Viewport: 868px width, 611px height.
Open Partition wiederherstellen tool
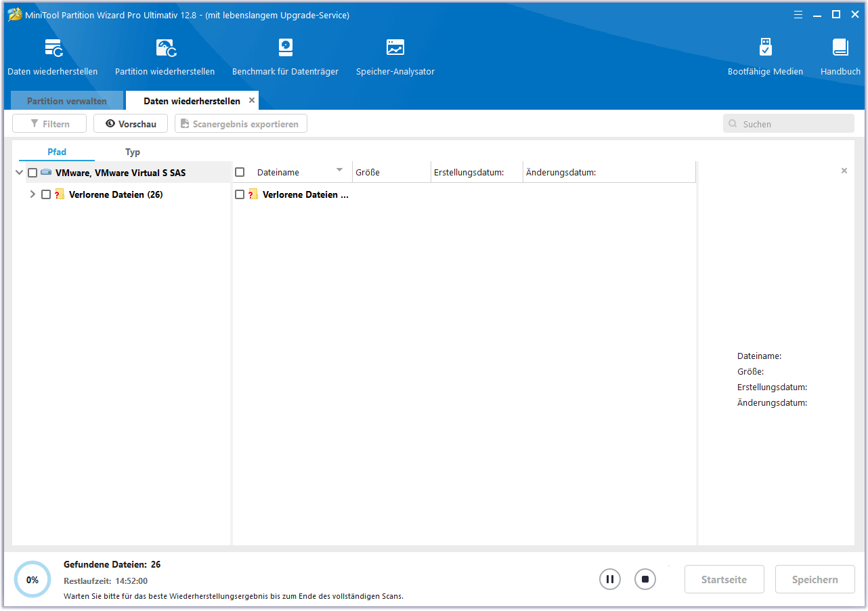[x=165, y=58]
